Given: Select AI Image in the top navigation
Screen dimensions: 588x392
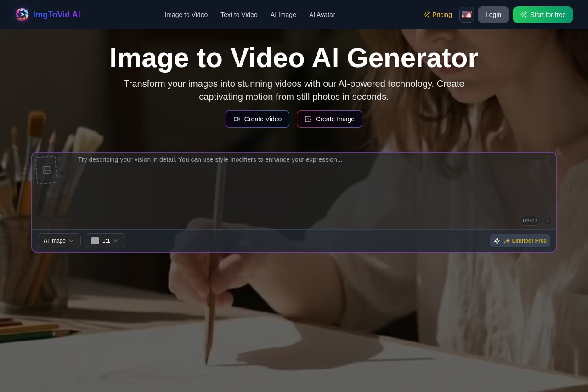Looking at the screenshot, I should click(283, 15).
